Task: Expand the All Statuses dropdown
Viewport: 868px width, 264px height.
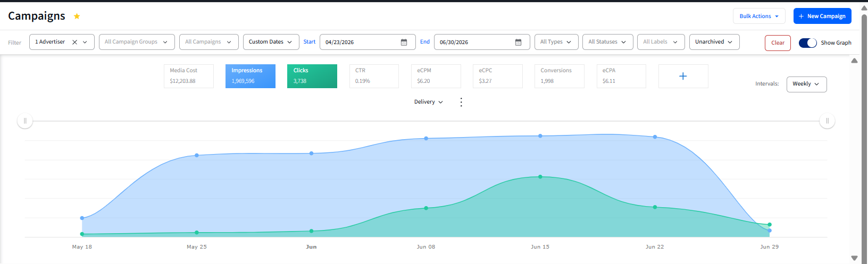Action: (607, 42)
